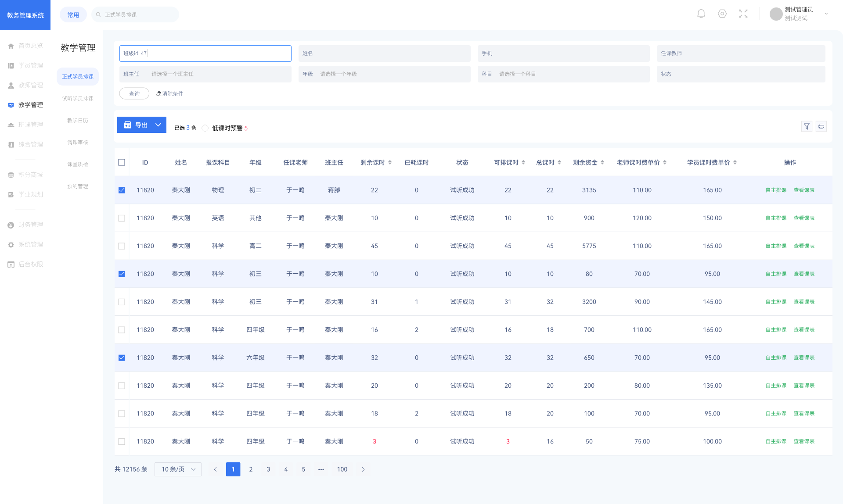843x504 pixels.
Task: Click the 学员管理 sidebar icon
Action: click(x=11, y=65)
